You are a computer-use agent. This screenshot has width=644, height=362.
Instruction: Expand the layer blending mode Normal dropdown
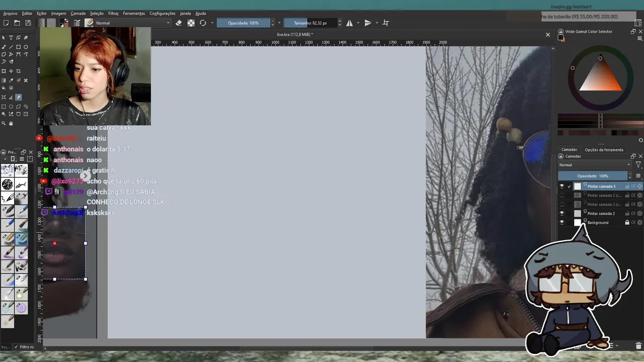594,165
